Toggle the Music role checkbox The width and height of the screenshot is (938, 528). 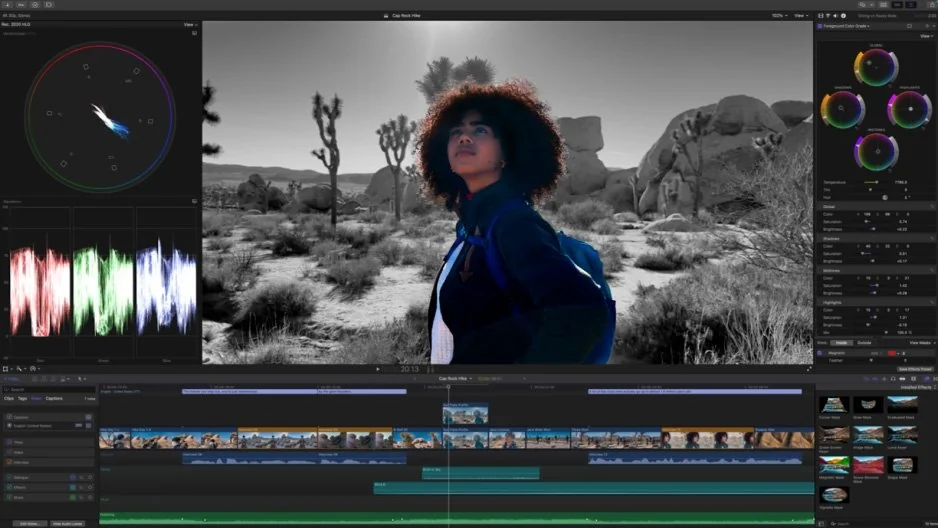click(9, 496)
